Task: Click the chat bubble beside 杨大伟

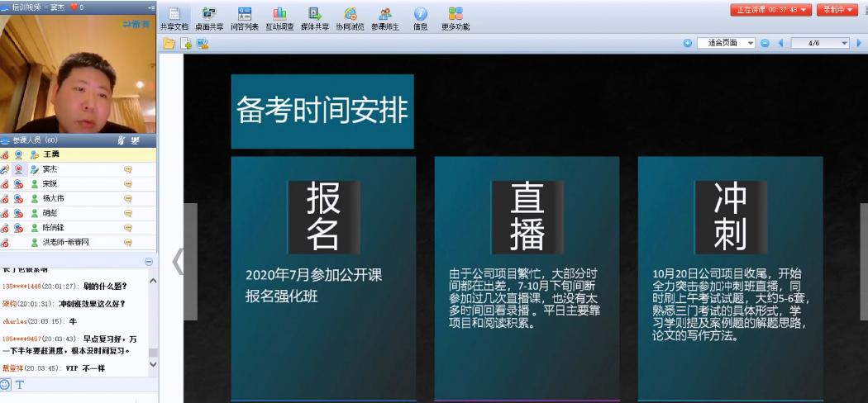Action: pos(128,198)
